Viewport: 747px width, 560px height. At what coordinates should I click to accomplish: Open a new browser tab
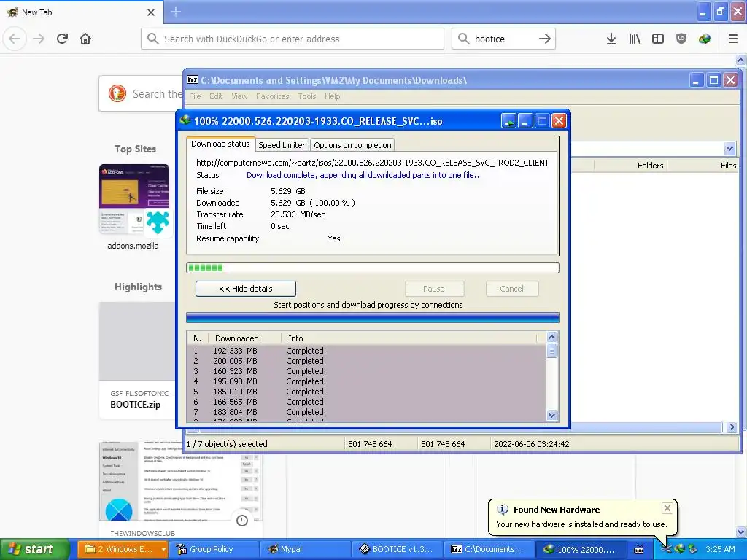[x=176, y=12]
